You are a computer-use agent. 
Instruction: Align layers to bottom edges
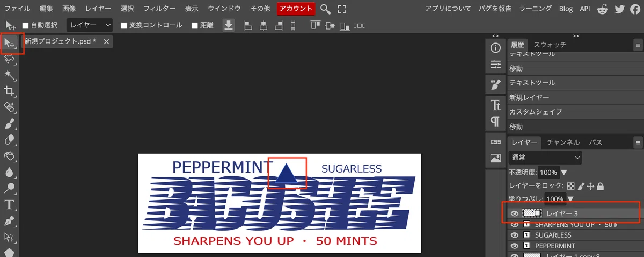(x=345, y=25)
